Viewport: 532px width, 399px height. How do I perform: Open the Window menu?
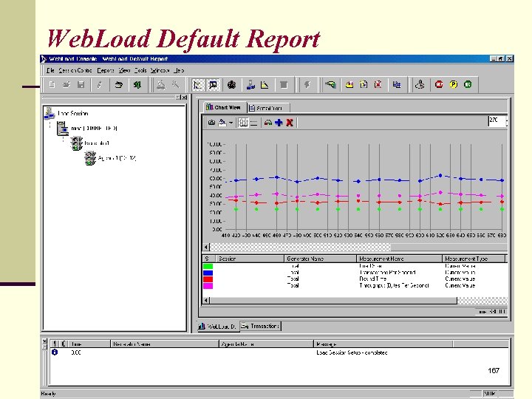click(160, 70)
